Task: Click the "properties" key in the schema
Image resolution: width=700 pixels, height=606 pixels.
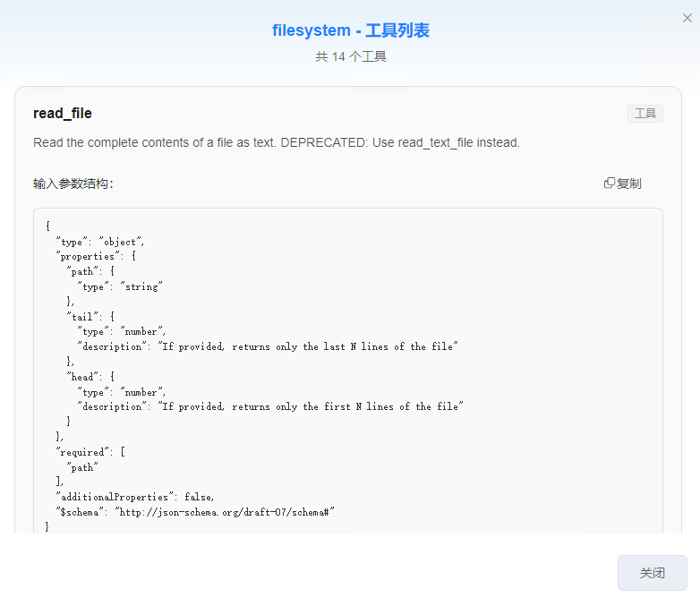Action: (88, 256)
